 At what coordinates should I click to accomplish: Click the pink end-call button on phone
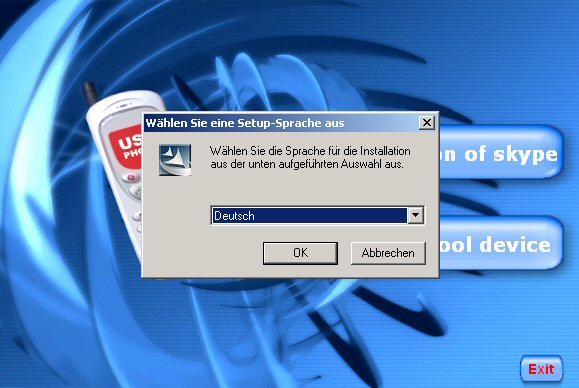(130, 178)
